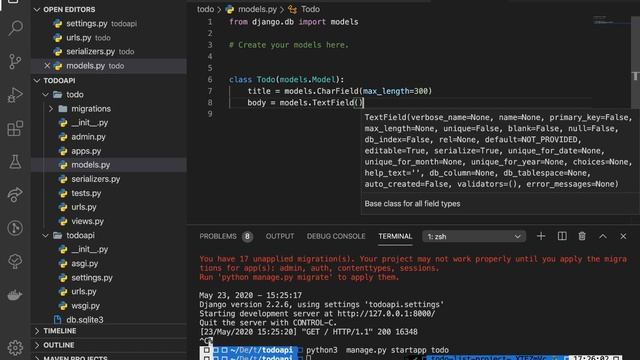Open the Run and Debug view

point(15,95)
